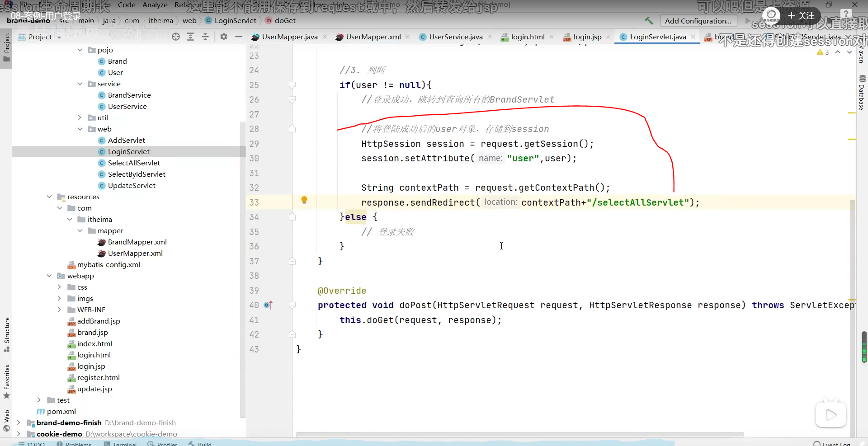Click the intention lightbulb on line 33
This screenshot has width=868, height=446.
pos(304,200)
